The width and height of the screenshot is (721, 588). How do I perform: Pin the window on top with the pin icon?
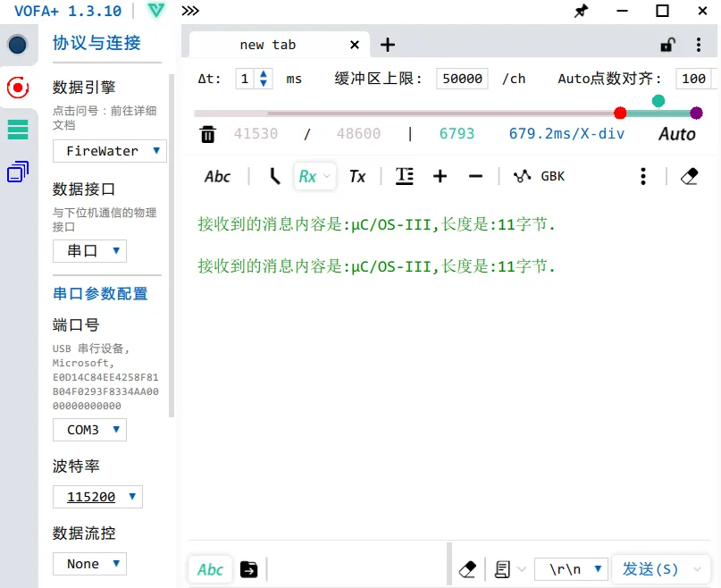pyautogui.click(x=580, y=12)
